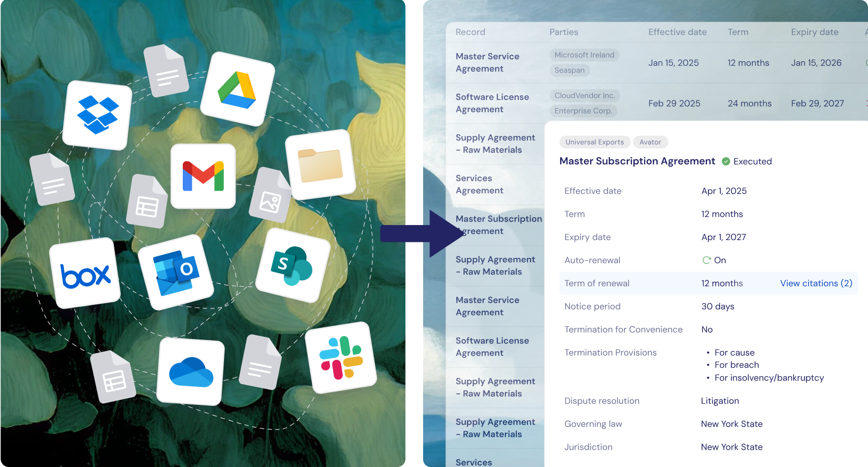Click the Apr 1, 2027 expiry value
Image resolution: width=868 pixels, height=467 pixels.
723,237
